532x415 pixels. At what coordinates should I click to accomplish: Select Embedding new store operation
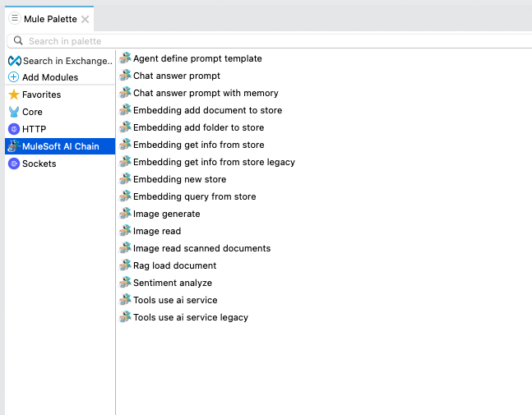179,179
